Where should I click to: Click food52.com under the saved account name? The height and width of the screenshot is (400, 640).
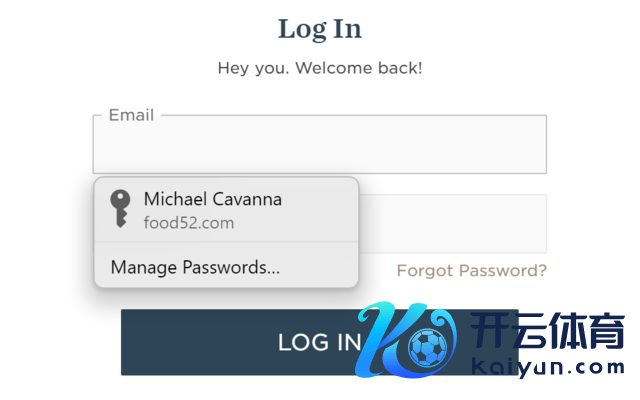coord(189,223)
